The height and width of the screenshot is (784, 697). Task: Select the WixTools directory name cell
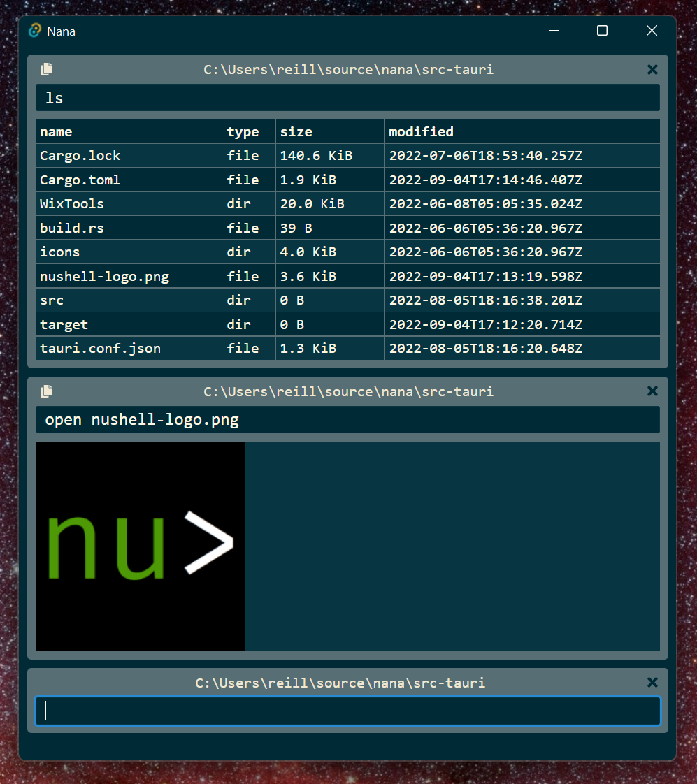[x=129, y=203]
